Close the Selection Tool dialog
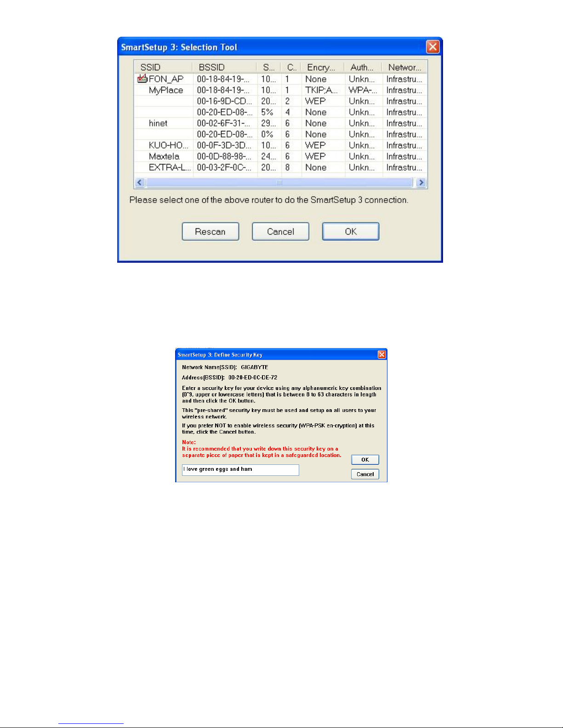 pos(432,47)
